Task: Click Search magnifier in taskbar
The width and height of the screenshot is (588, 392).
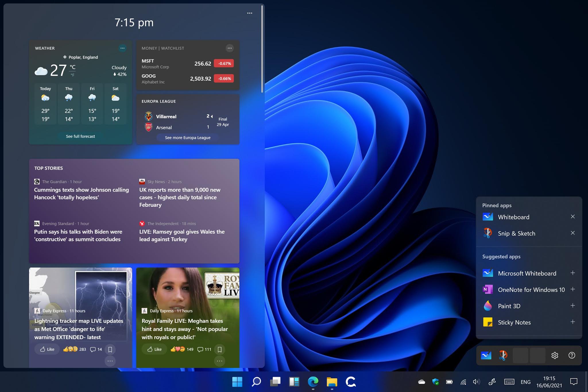Action: 256,382
